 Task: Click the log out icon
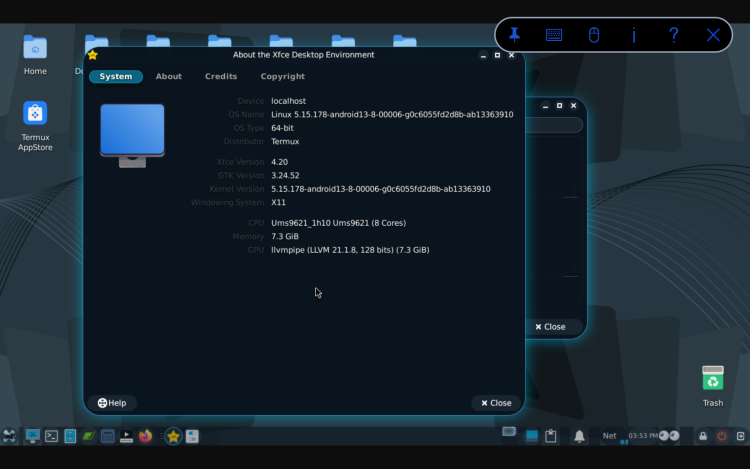pyautogui.click(x=740, y=436)
